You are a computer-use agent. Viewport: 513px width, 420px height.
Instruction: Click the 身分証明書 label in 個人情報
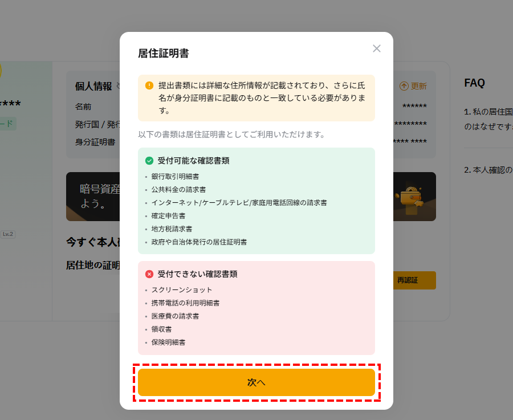point(95,142)
